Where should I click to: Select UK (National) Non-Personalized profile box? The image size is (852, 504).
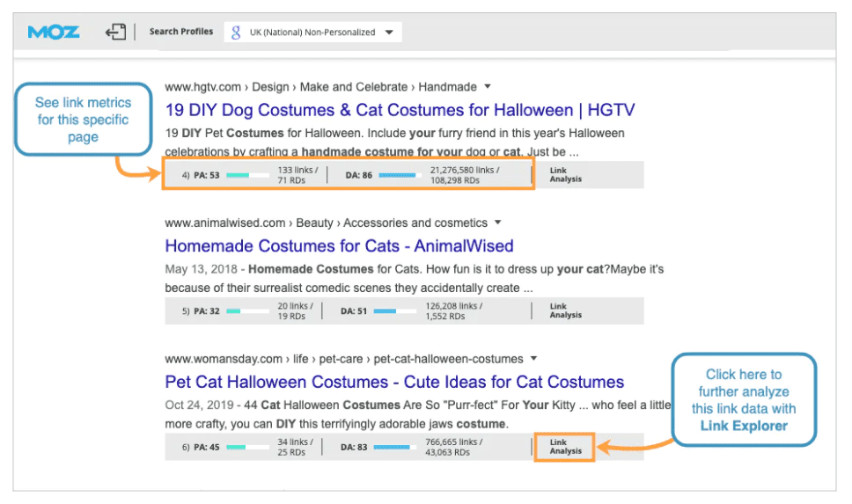[x=312, y=32]
